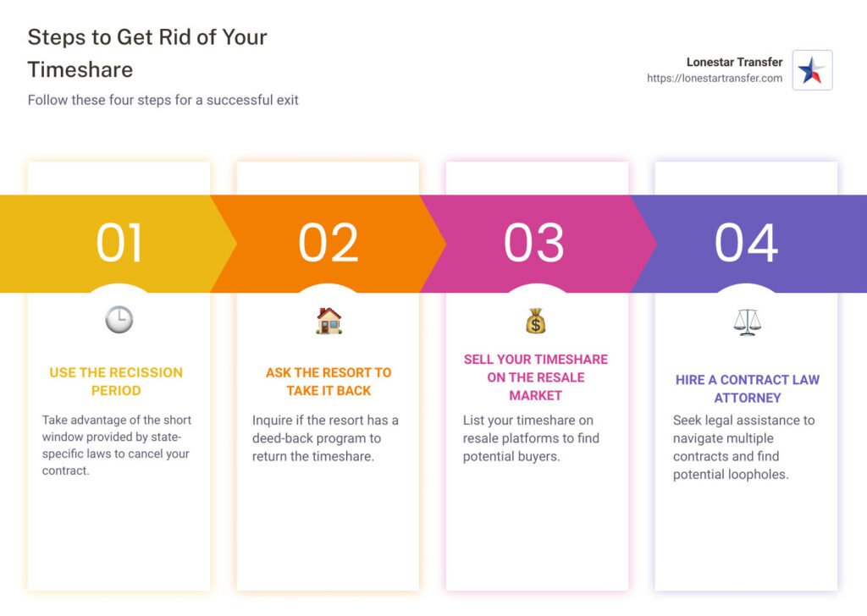Screen dimensions: 867x616
Task: Select the purple 04 step arrow
Action: [747, 244]
